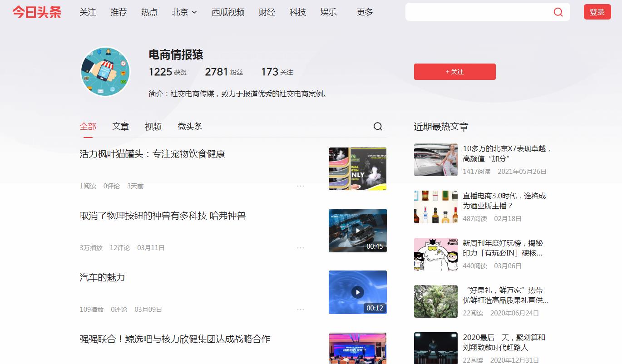This screenshot has height=364, width=622.
Task: Click the 173 关注 count
Action: point(277,72)
